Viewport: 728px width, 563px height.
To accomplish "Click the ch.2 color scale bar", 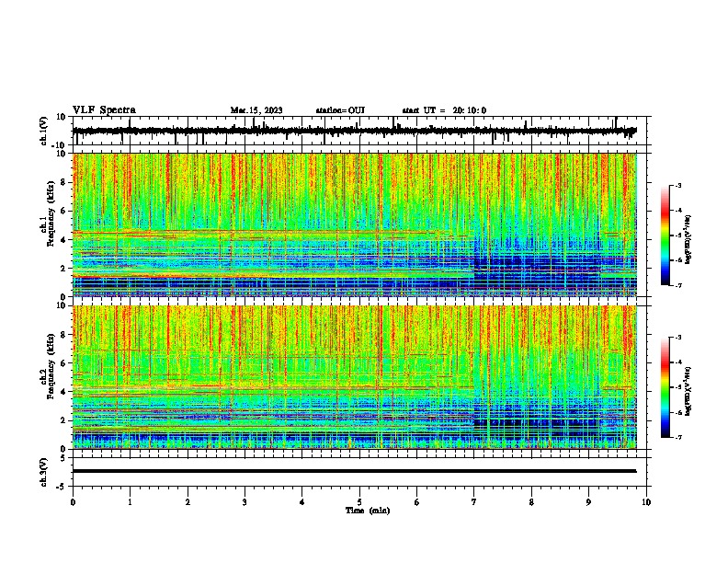I will pos(665,387).
